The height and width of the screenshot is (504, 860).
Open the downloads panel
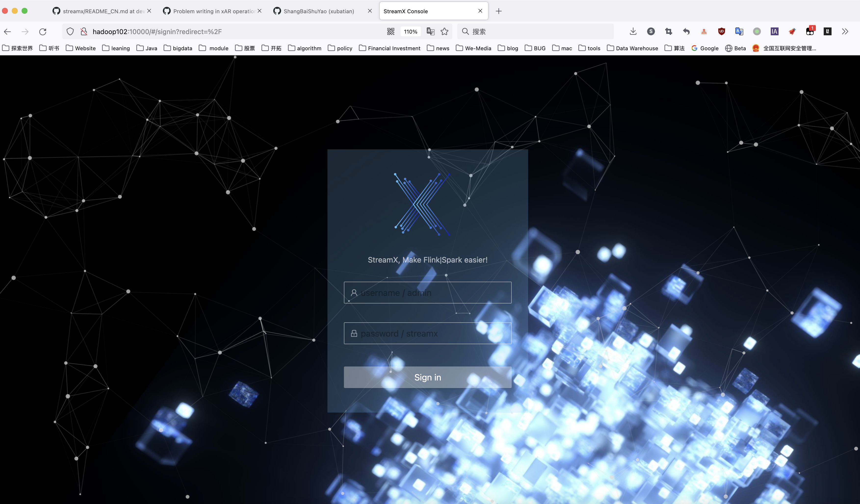click(633, 32)
